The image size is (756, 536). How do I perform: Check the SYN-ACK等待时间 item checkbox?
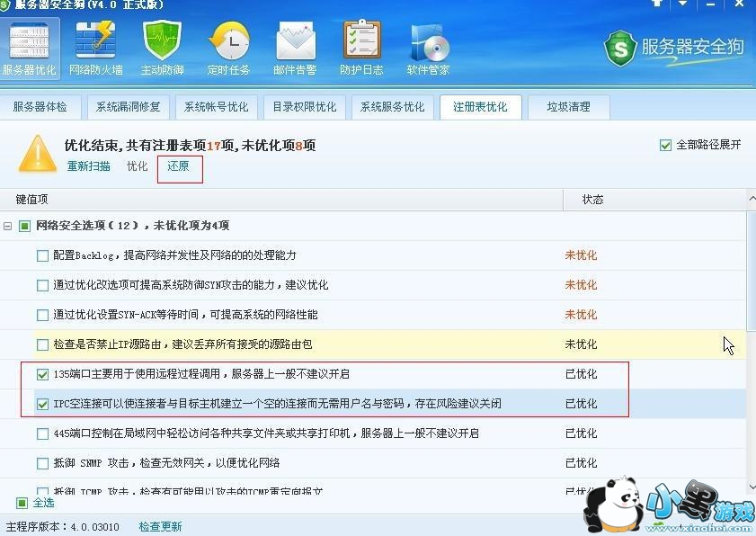point(42,315)
